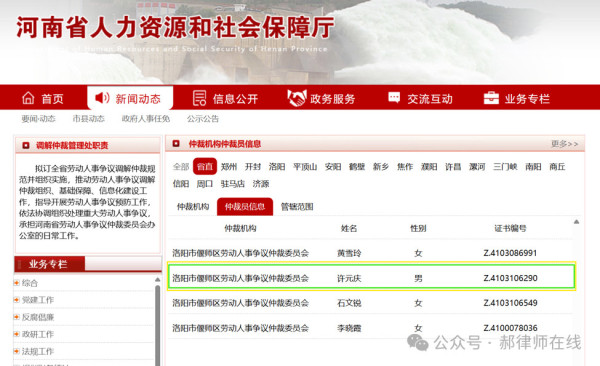Switch to the 仲裁机构 tab
This screenshot has width=600, height=366.
click(193, 207)
